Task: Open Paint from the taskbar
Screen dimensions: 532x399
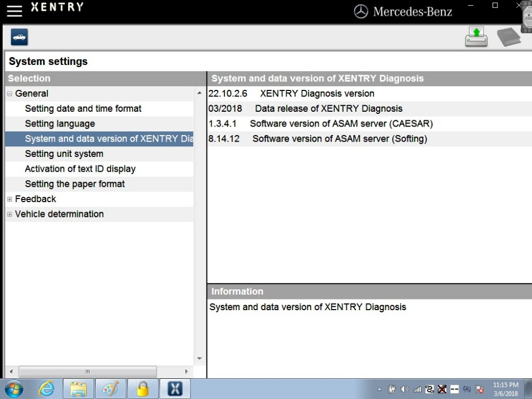Action: coord(111,389)
